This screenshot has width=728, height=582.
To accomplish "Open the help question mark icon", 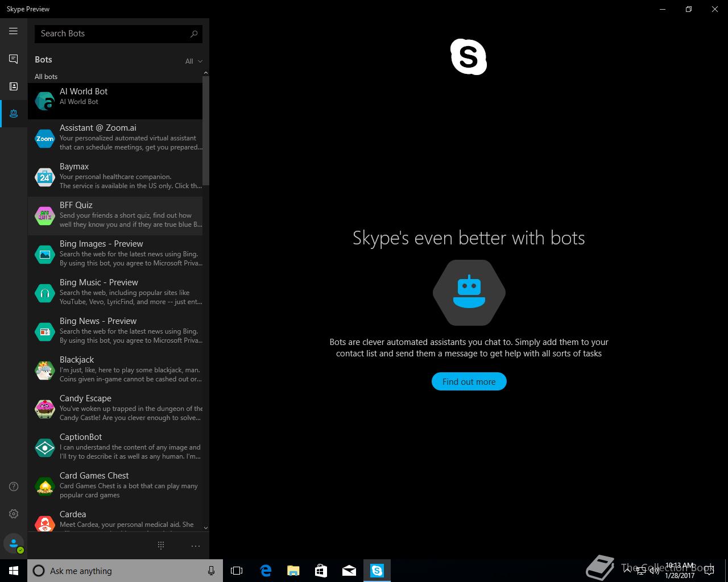I will pos(14,487).
